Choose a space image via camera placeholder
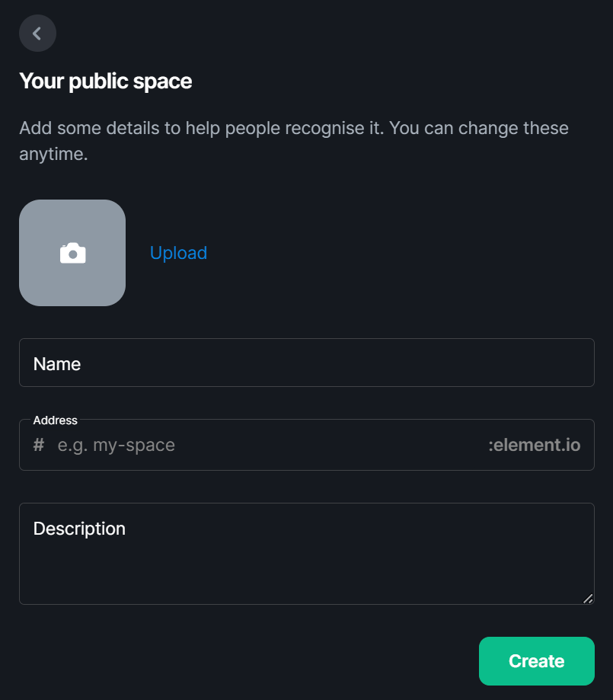Screen dimensions: 613x700 (x=72, y=253)
